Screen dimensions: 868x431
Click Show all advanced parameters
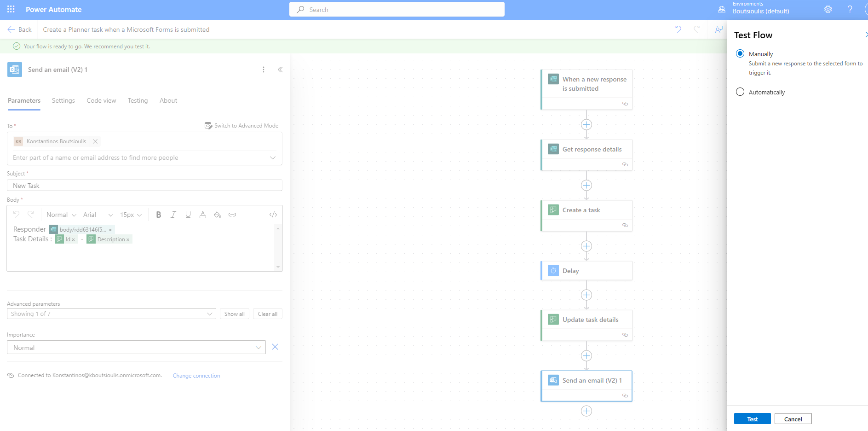pos(235,314)
